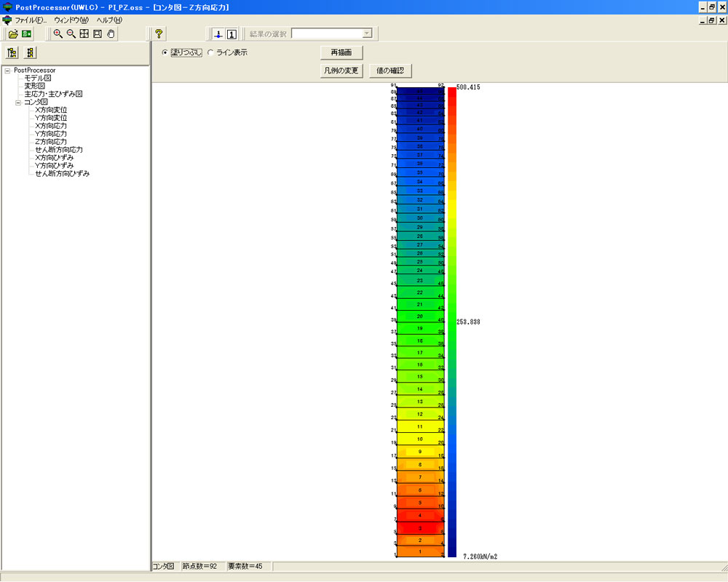Select the ライン表示 radio button
Viewport: 728px width, 582px height.
click(211, 52)
